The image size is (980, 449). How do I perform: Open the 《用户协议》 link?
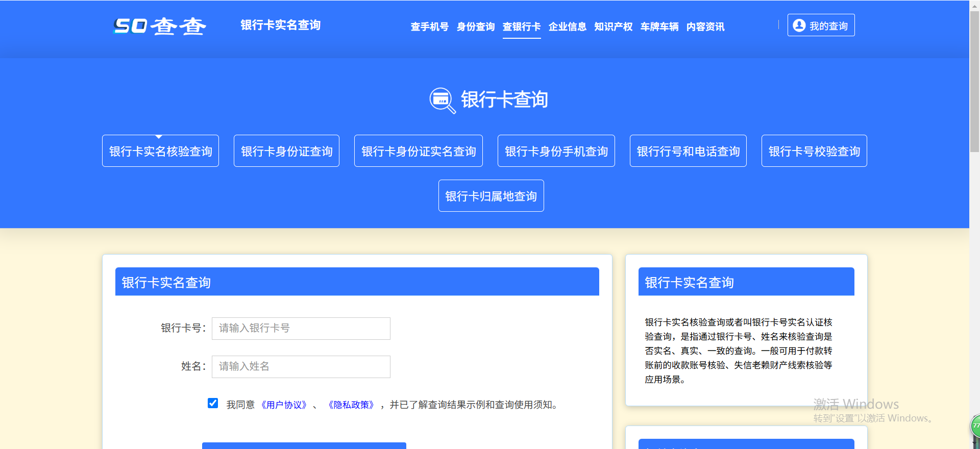pyautogui.click(x=284, y=405)
